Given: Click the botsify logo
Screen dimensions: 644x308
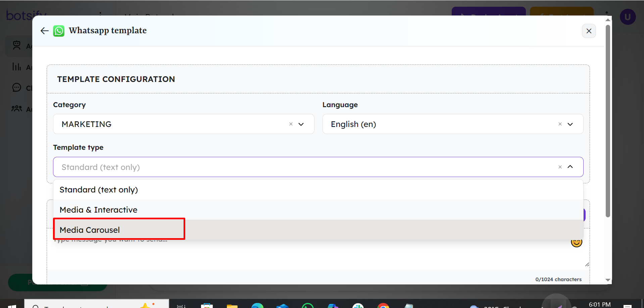Looking at the screenshot, I should coord(26,15).
